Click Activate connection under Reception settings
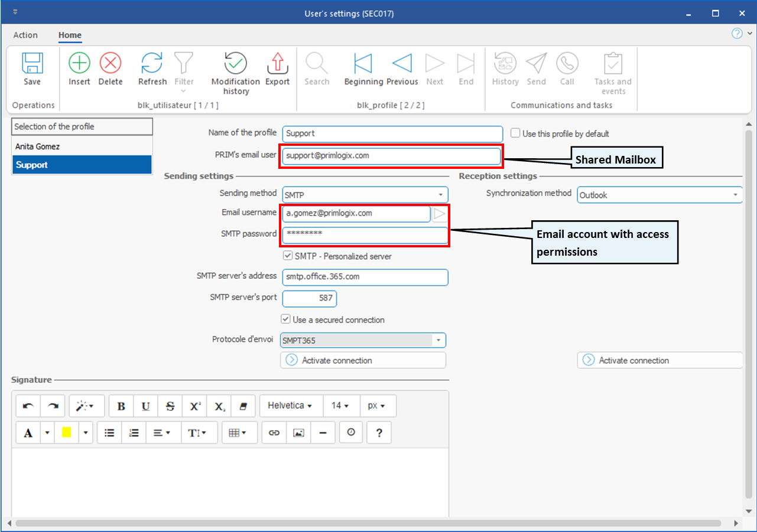The image size is (757, 532). pos(659,360)
